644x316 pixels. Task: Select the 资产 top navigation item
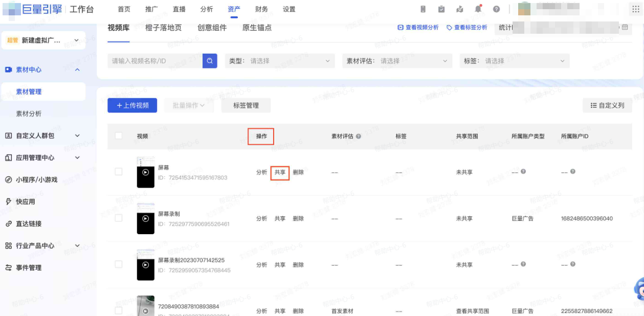[234, 9]
